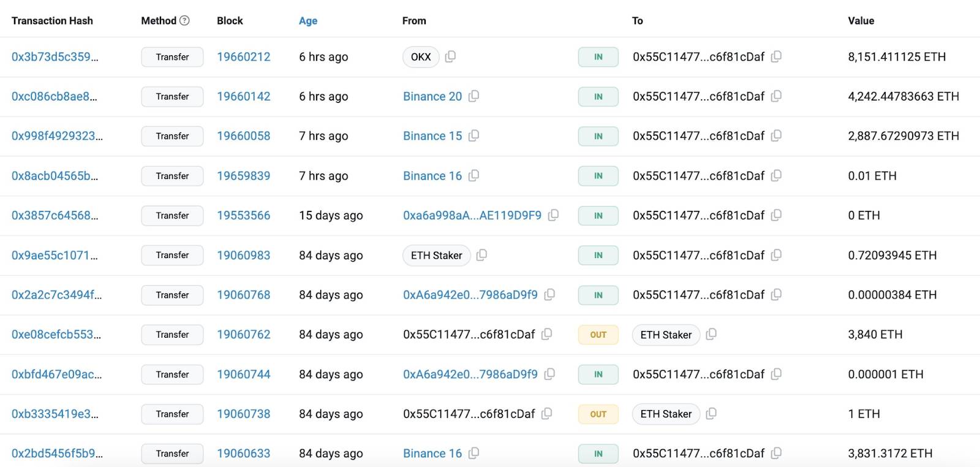Copy recipient address in block 19553566 row
Screen dimensions: 980x467
click(776, 215)
